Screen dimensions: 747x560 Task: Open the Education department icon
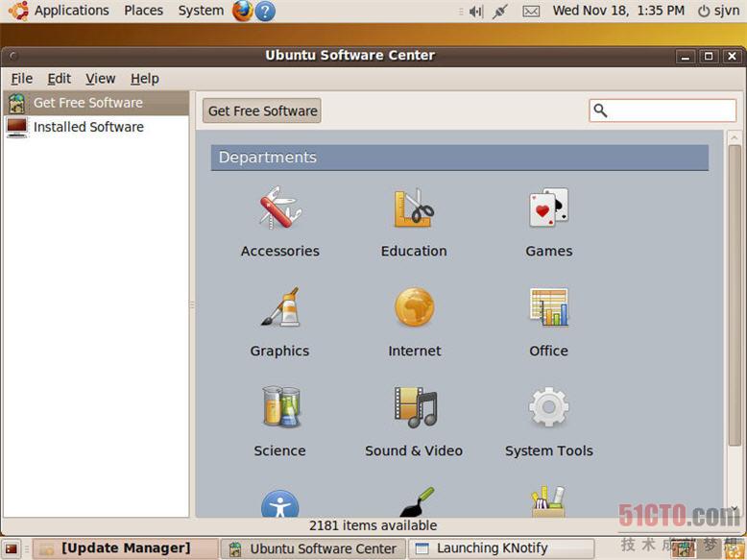[414, 208]
